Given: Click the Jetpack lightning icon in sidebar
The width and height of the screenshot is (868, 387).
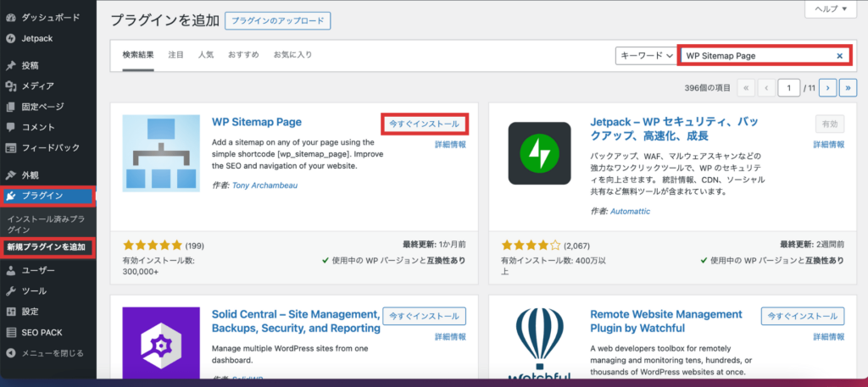Looking at the screenshot, I should click(x=10, y=39).
